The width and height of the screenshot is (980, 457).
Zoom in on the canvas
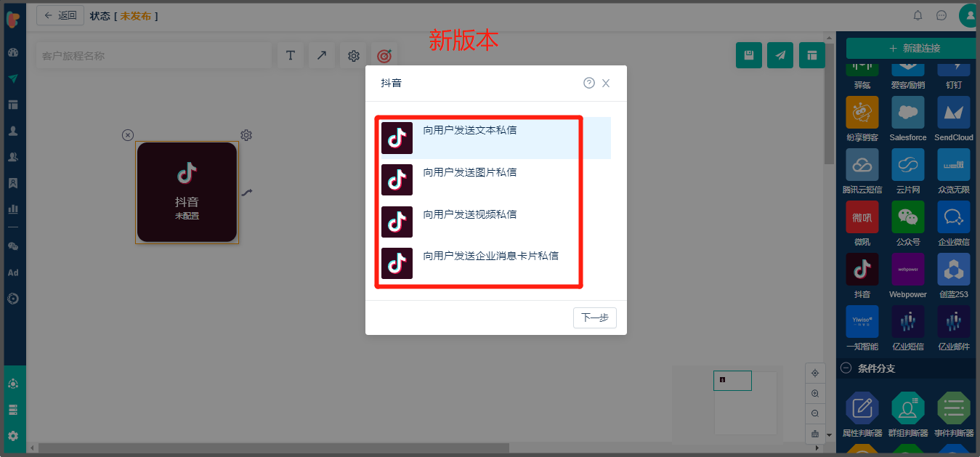pyautogui.click(x=815, y=393)
